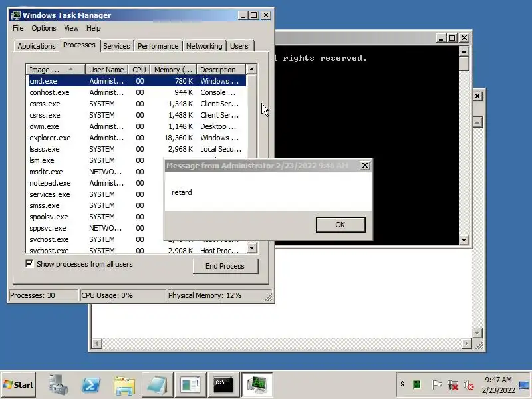532x399 pixels.
Task: Click the message window taskbar button
Action: [190, 385]
